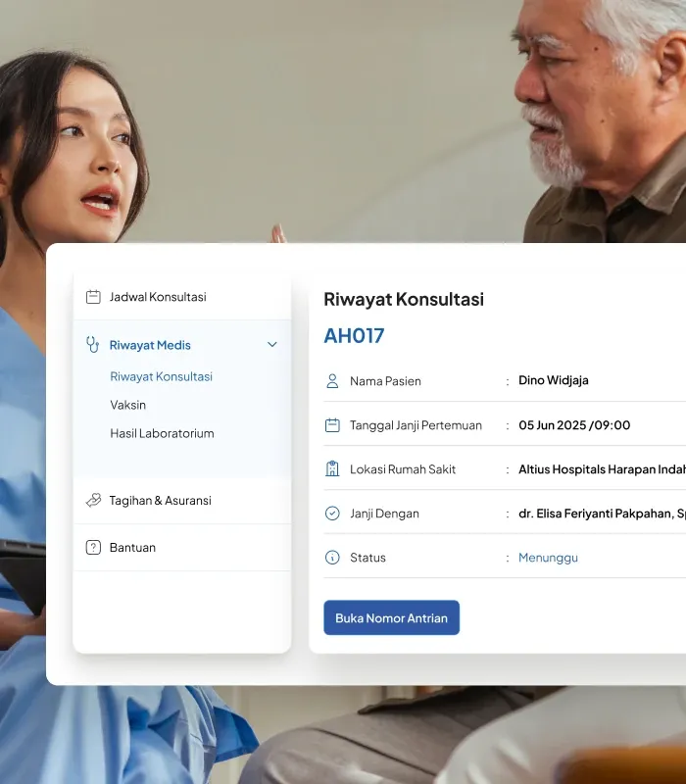
Task: Click the hand-coin icon beside Tagihan & Asuransi
Action: coord(93,500)
